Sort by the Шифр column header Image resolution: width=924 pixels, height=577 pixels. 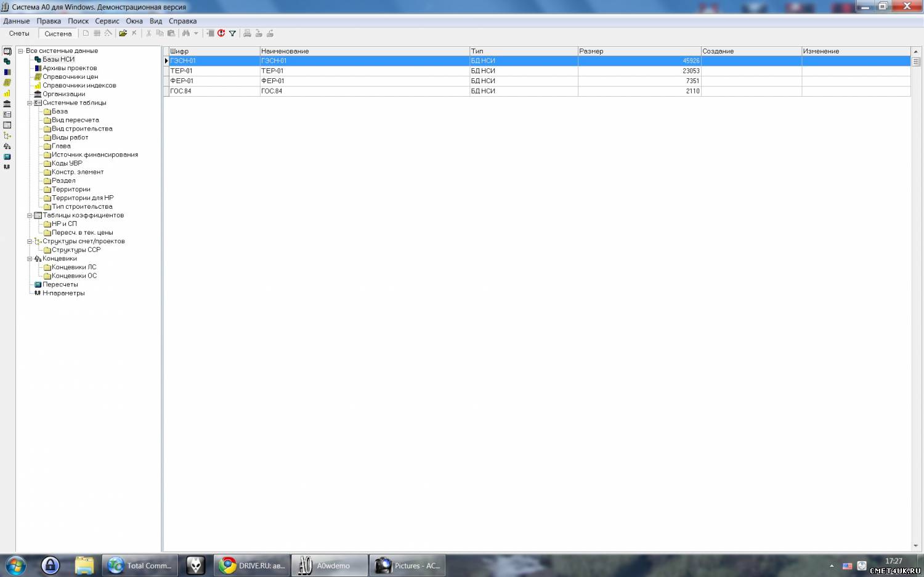[x=214, y=51]
